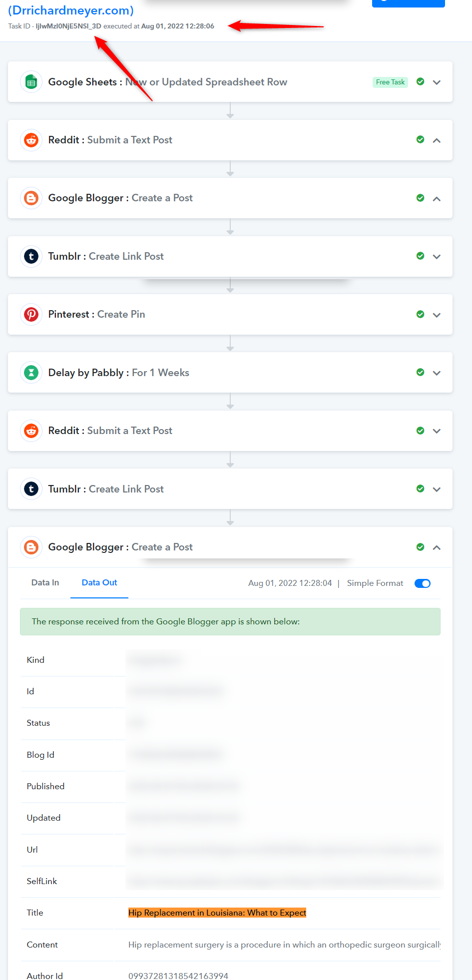Click the Google Sheets app icon

point(31,82)
